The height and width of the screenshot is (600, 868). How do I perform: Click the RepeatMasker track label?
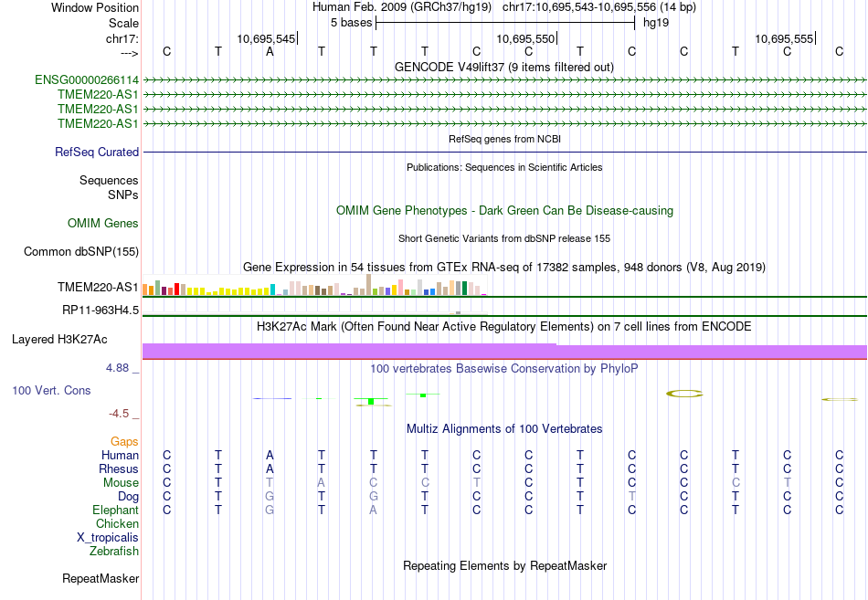pyautogui.click(x=101, y=578)
